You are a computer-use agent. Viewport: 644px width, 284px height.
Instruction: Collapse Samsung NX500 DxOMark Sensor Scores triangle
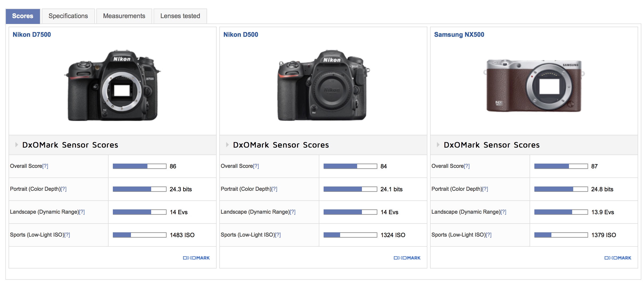pos(438,145)
